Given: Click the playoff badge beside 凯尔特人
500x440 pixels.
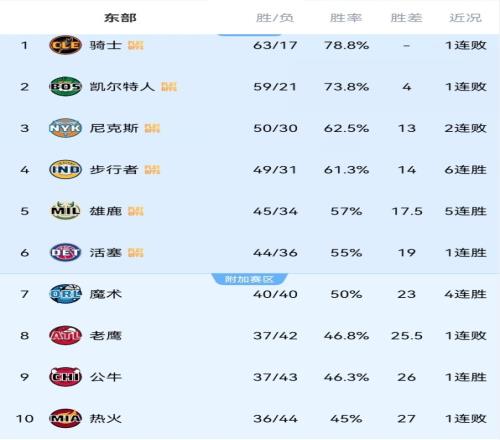Looking at the screenshot, I should [169, 87].
